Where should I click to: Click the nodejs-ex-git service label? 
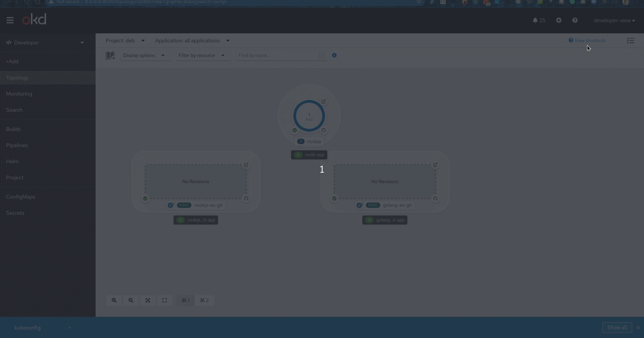(195, 205)
